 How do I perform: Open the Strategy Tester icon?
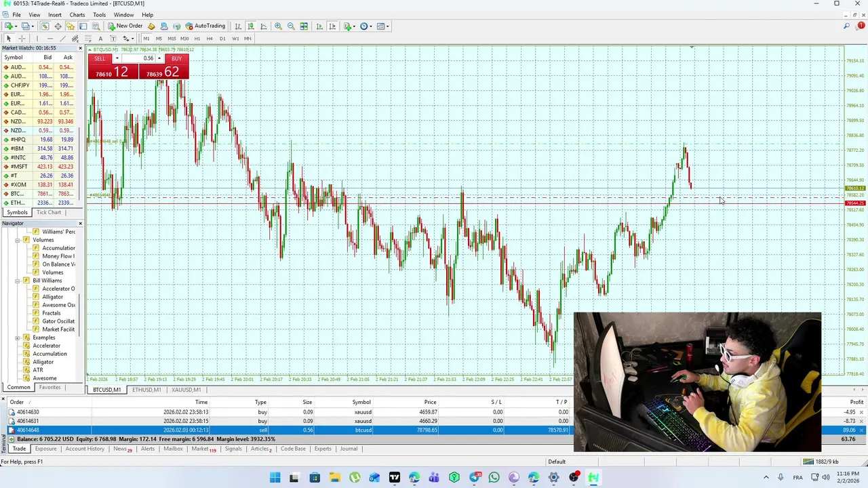96,26
